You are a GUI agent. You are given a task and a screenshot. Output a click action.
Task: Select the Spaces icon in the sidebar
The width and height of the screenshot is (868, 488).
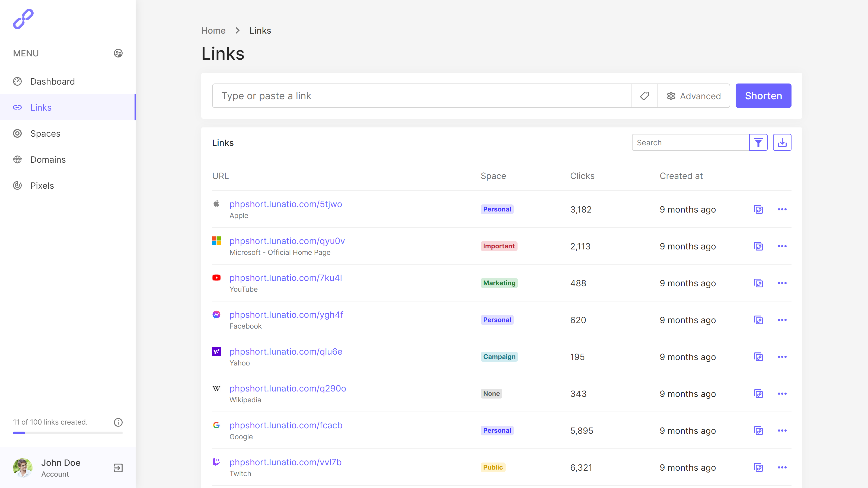point(18,133)
